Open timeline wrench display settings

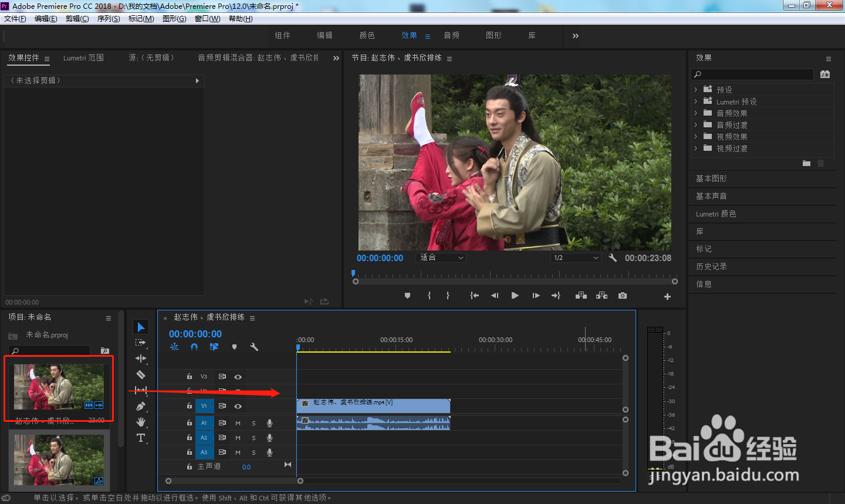click(x=254, y=347)
